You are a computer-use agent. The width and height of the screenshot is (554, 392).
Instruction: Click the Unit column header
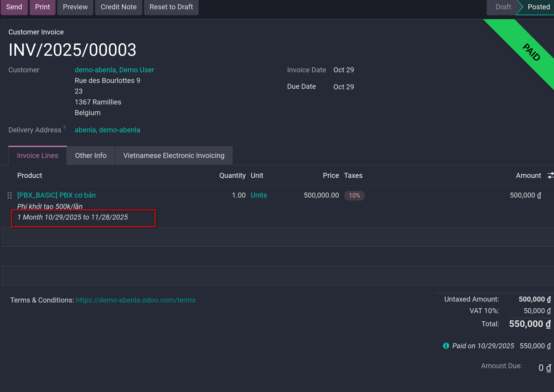(x=257, y=175)
